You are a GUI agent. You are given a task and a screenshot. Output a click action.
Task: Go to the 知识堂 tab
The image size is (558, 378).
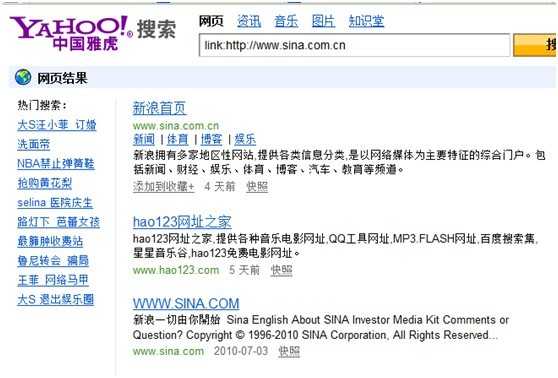coord(366,21)
